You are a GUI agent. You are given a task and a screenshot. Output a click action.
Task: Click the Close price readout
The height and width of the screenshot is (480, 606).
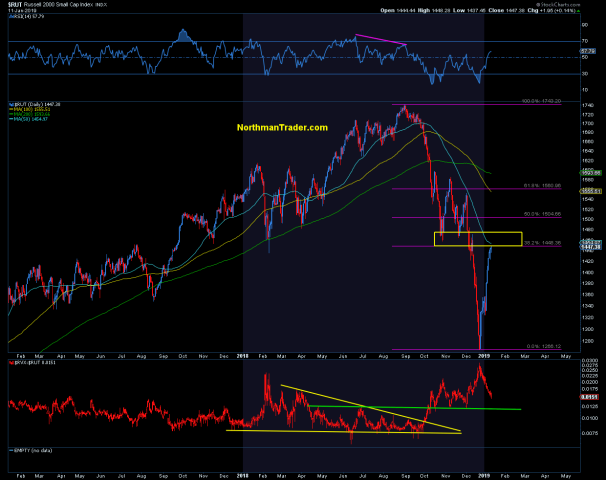click(x=506, y=10)
